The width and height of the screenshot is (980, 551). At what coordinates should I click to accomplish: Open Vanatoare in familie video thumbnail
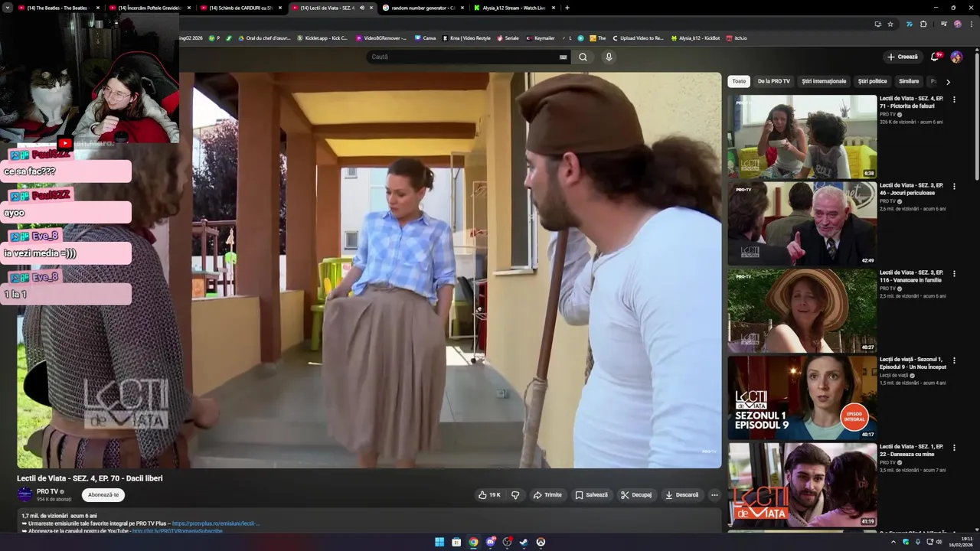click(x=802, y=311)
